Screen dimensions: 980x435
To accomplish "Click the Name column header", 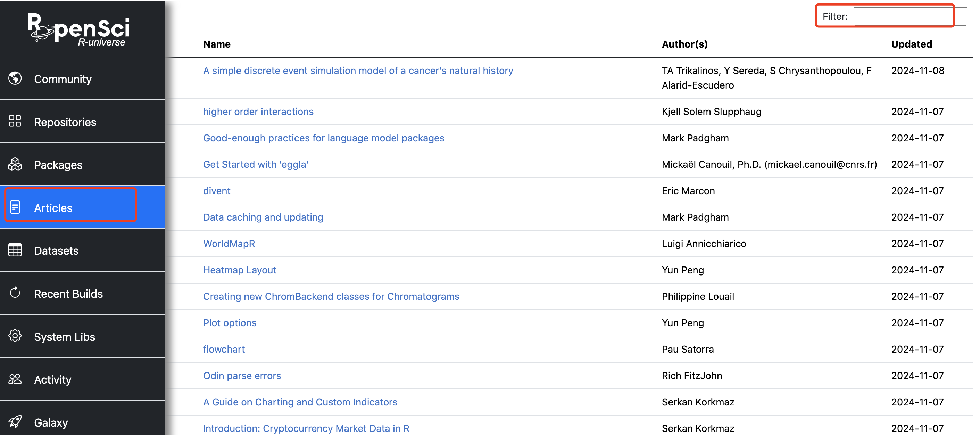I will point(216,44).
